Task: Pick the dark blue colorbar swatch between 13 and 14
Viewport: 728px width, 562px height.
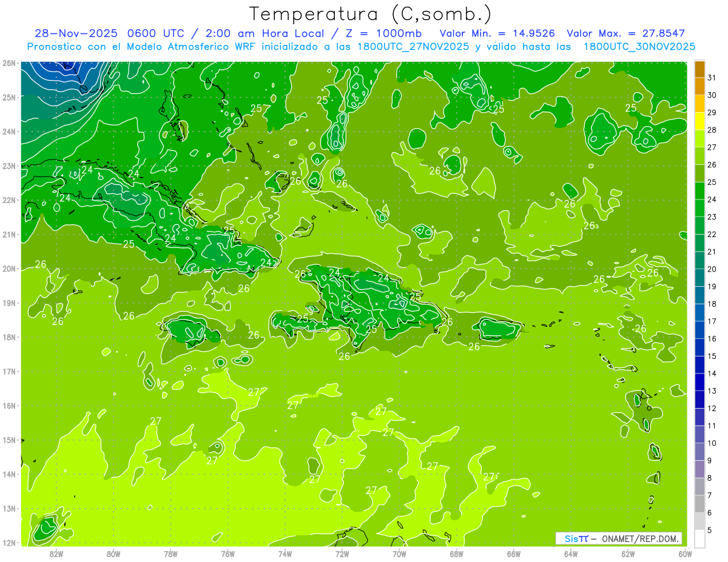Action: (699, 382)
